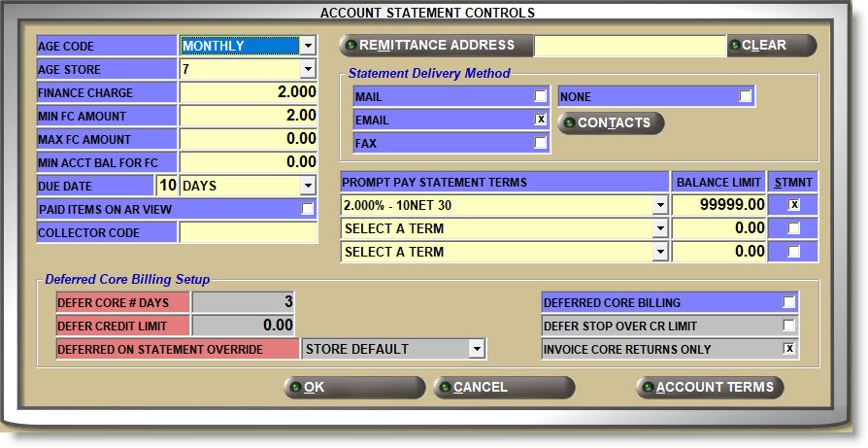The width and height of the screenshot is (868, 448).
Task: Toggle Deferred Core Billing checkbox
Action: pos(789,303)
